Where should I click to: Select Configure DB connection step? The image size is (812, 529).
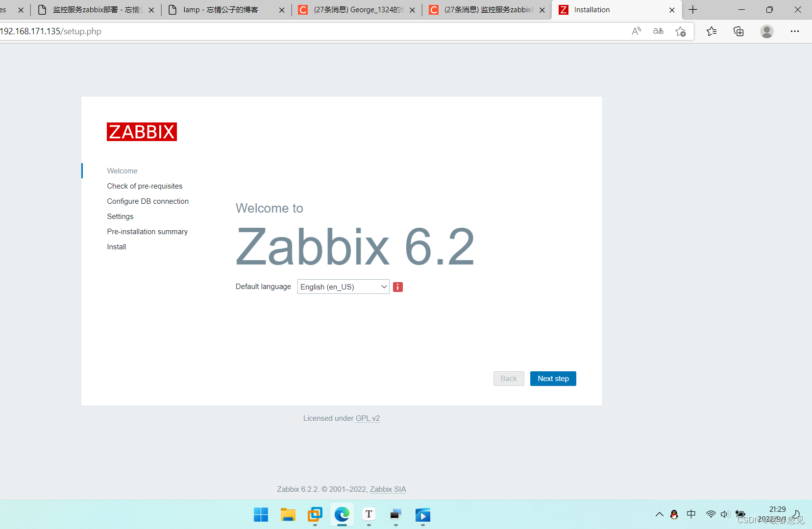[x=148, y=201]
